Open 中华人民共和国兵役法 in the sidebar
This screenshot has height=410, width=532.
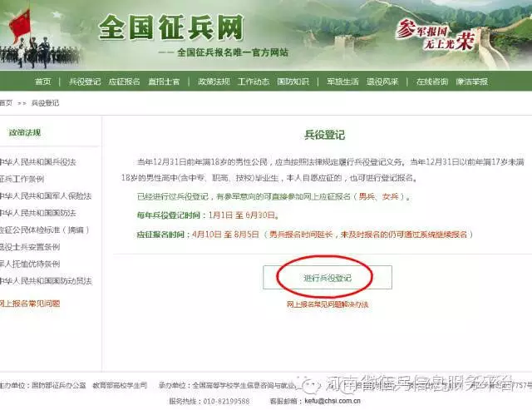(x=37, y=162)
